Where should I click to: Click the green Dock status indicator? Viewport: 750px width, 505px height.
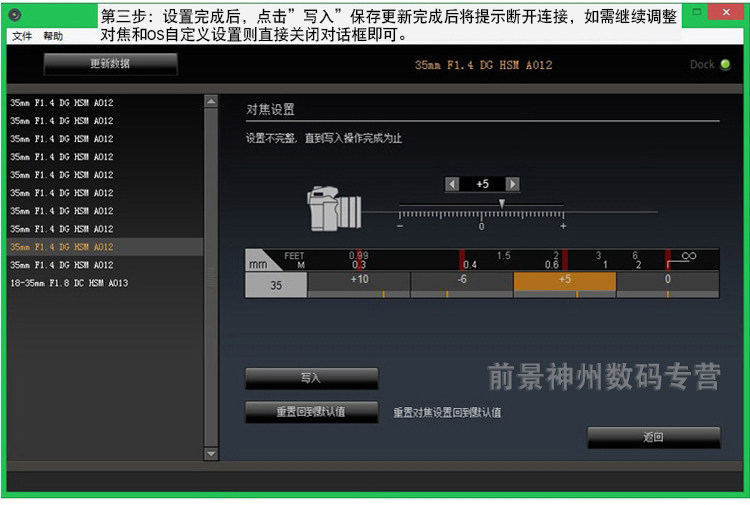(x=725, y=65)
